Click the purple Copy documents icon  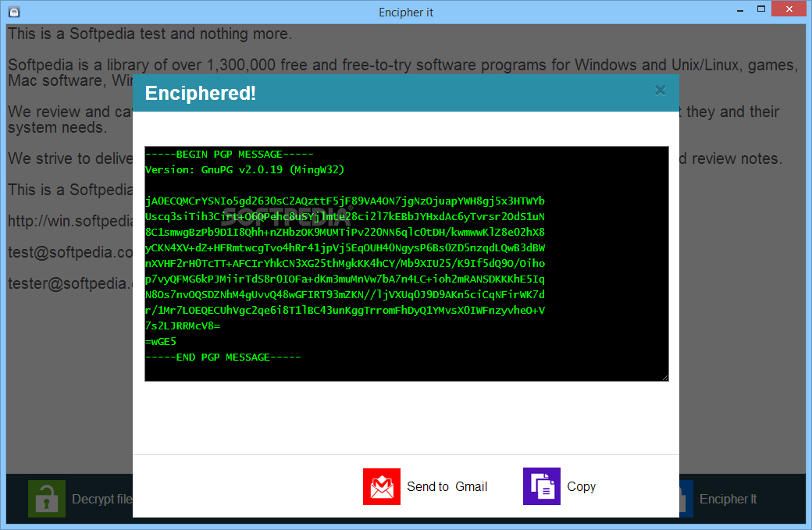pyautogui.click(x=542, y=486)
